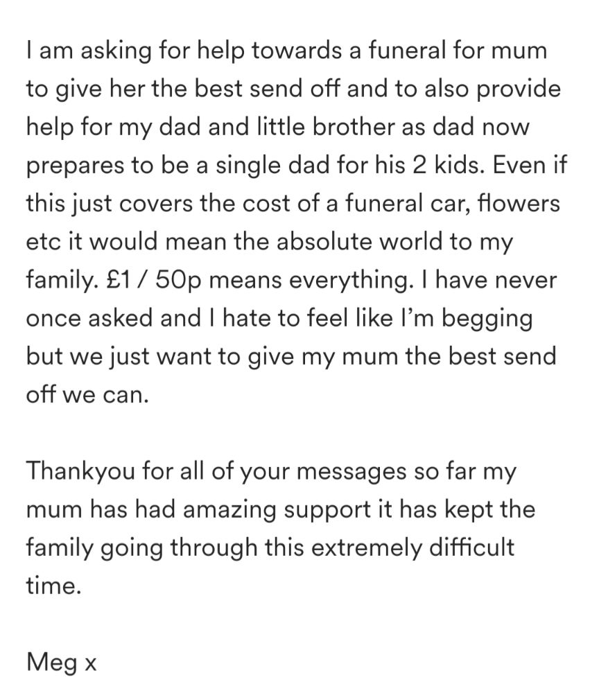Click the signature "Meg x"

(x=62, y=662)
